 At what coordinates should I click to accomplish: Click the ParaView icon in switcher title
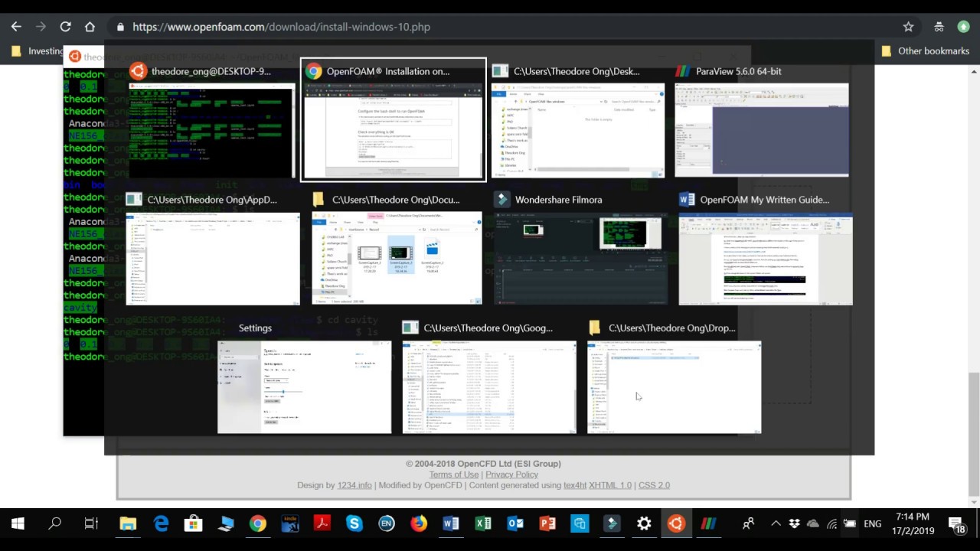[x=682, y=71]
